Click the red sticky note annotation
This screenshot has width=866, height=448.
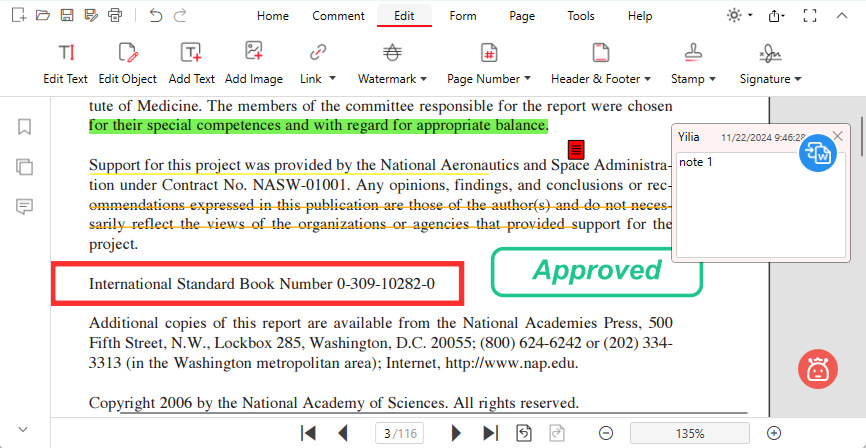click(x=576, y=149)
